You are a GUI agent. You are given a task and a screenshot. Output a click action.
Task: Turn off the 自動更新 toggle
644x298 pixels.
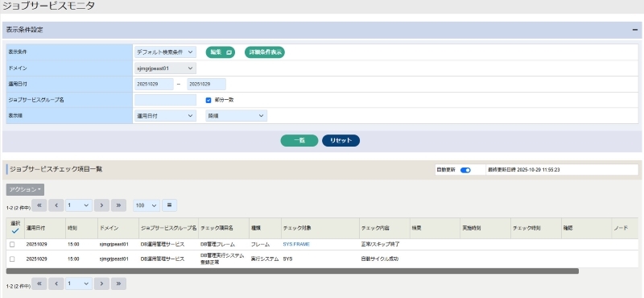click(x=465, y=170)
